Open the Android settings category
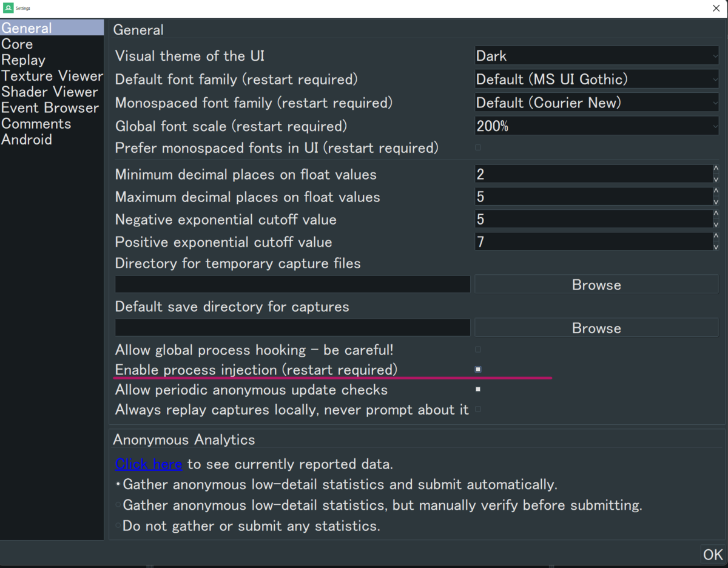This screenshot has width=728, height=568. click(27, 140)
